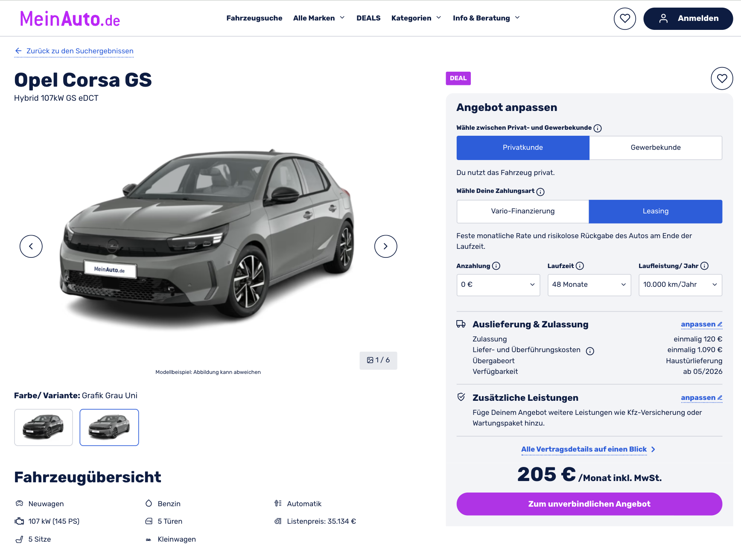741x560 pixels.
Task: Select Privatkunde customer type
Action: 523,148
